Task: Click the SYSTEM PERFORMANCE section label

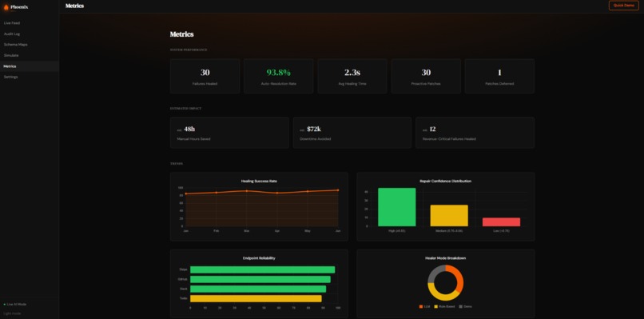Action: [189, 50]
